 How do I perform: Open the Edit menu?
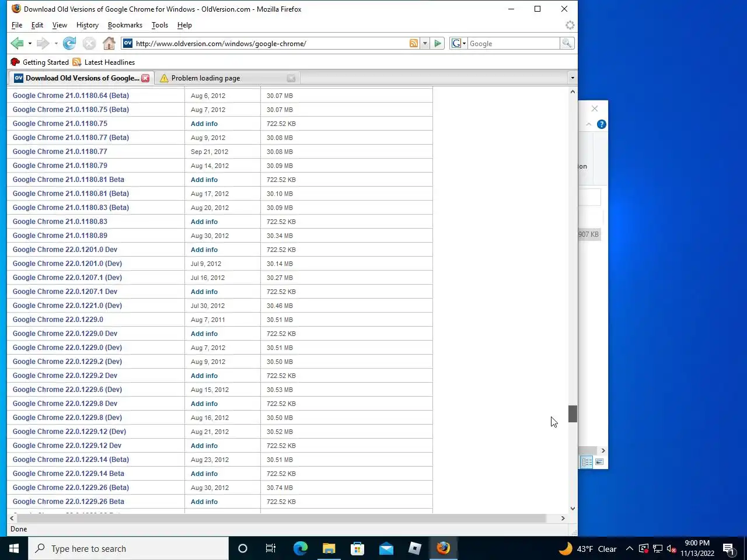[x=37, y=25]
